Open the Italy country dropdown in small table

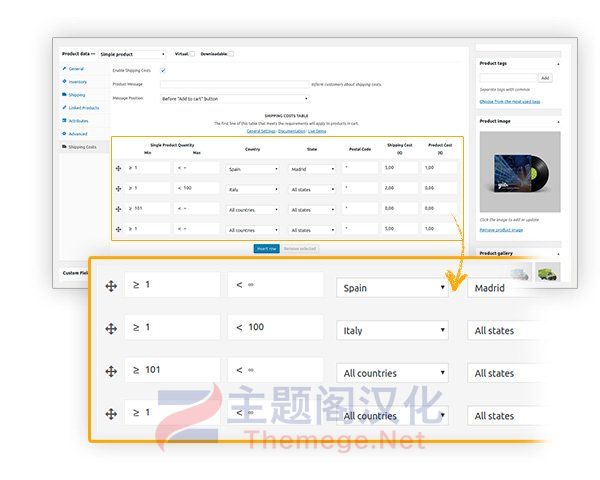253,189
